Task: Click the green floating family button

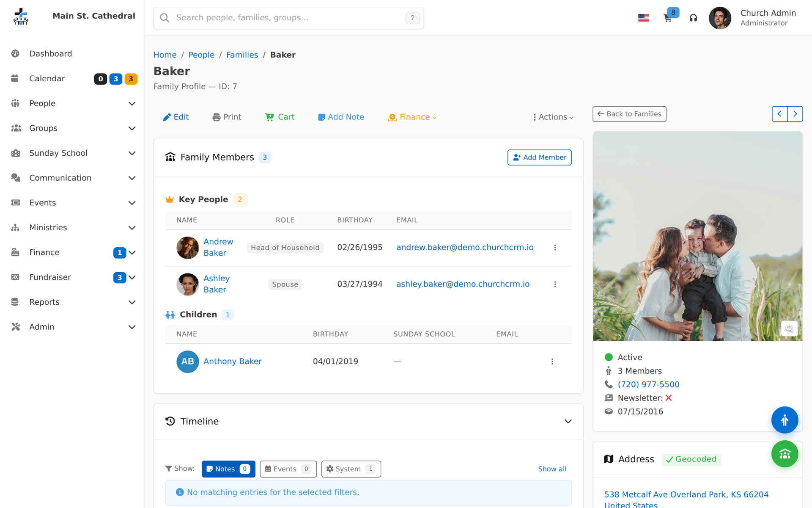Action: pyautogui.click(x=785, y=454)
